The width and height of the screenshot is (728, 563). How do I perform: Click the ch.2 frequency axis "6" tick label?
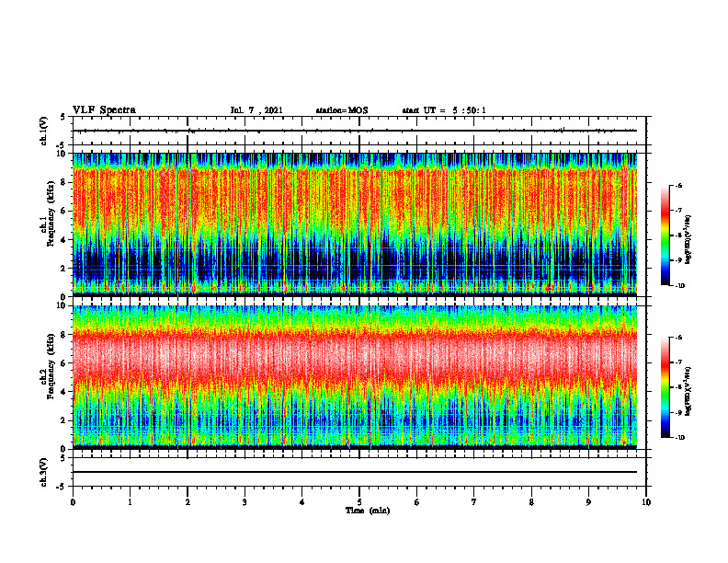63,363
